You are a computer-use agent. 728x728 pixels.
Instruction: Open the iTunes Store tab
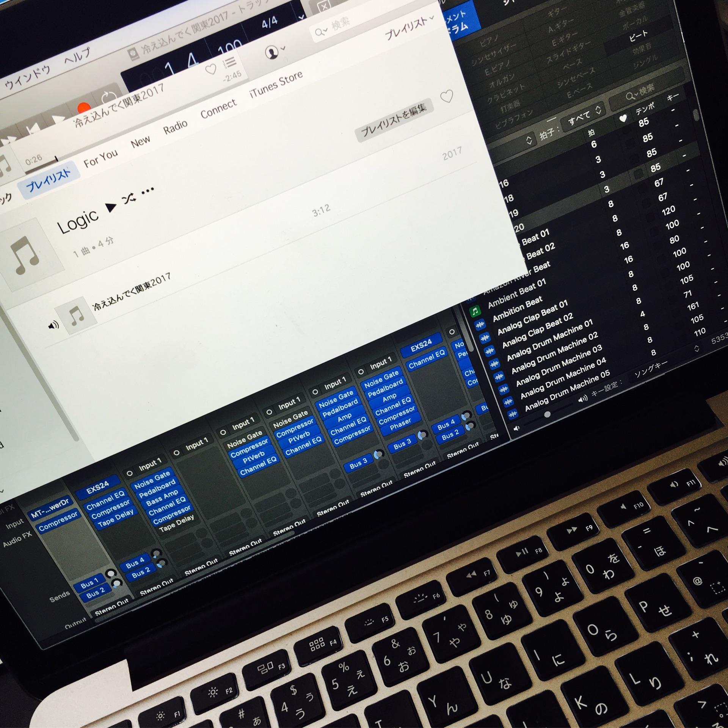(x=276, y=84)
